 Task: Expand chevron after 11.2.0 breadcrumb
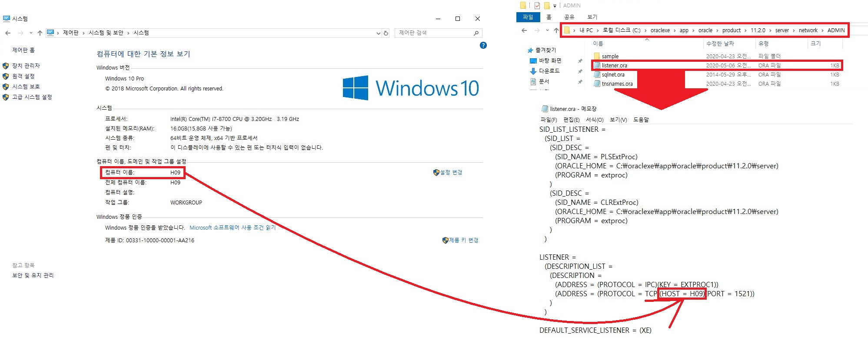(x=770, y=30)
